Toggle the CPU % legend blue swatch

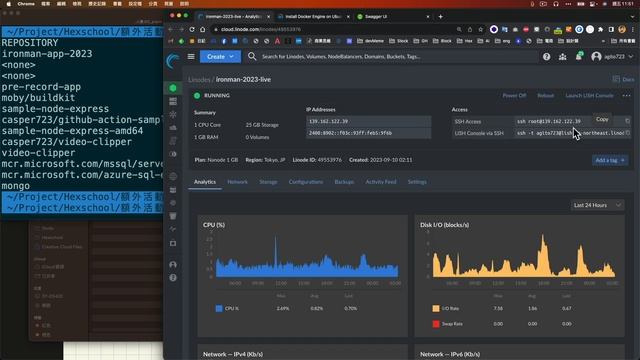click(x=219, y=309)
